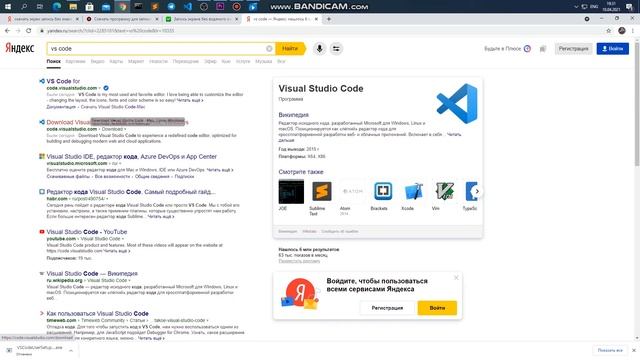The width and height of the screenshot is (640, 360).
Task: Open advanced search filter settings
Action: 336,49
